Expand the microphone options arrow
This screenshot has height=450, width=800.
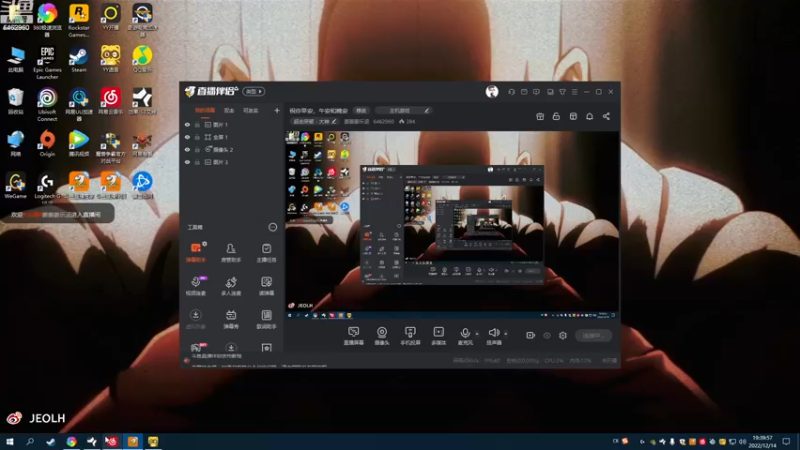tap(477, 334)
